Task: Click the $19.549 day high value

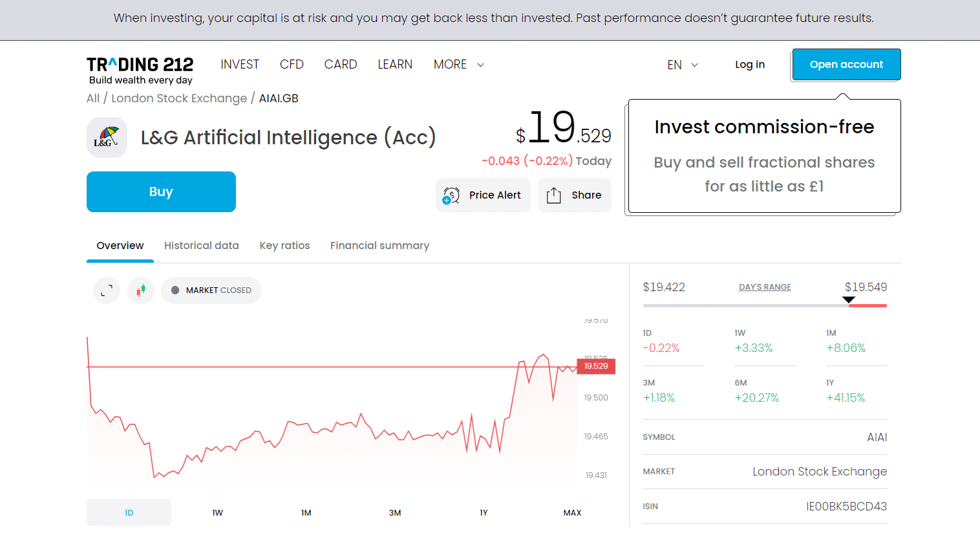Action: (x=866, y=287)
